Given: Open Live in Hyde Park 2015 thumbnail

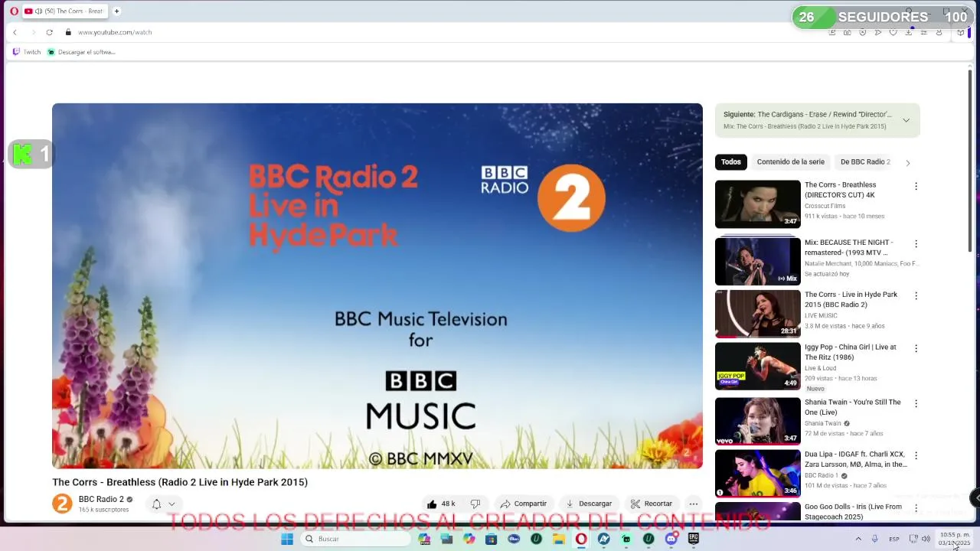Looking at the screenshot, I should coord(757,314).
